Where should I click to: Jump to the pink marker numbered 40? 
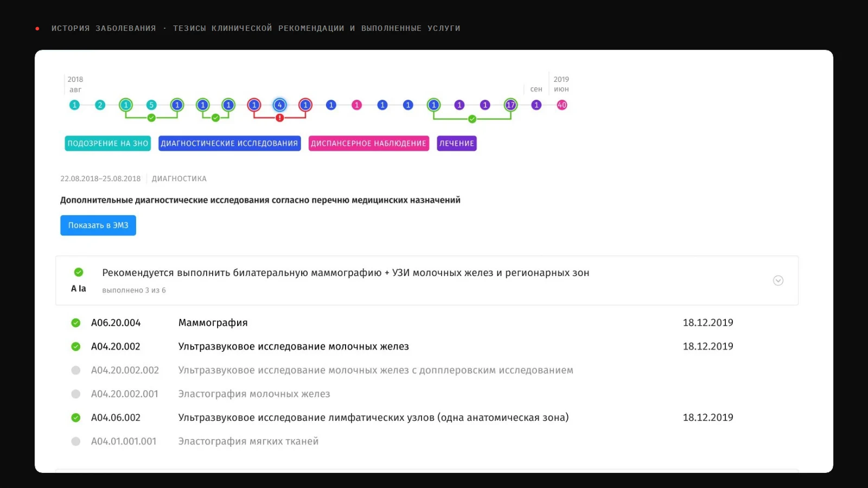coord(562,105)
